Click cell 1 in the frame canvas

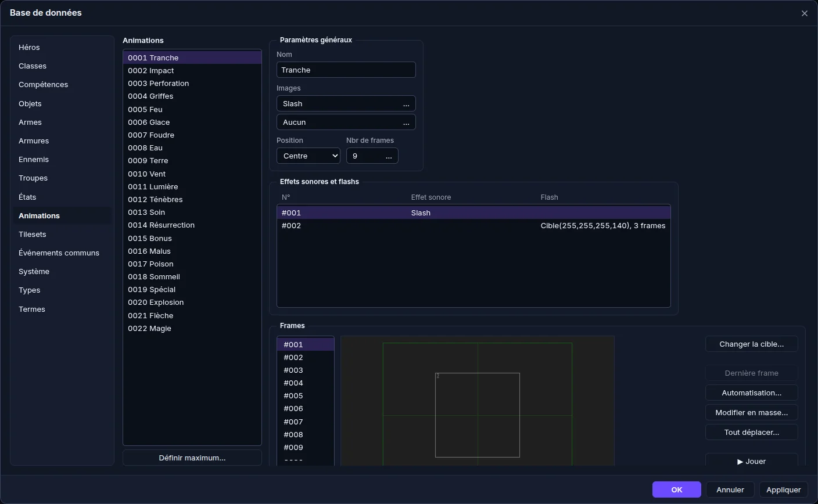[478, 415]
